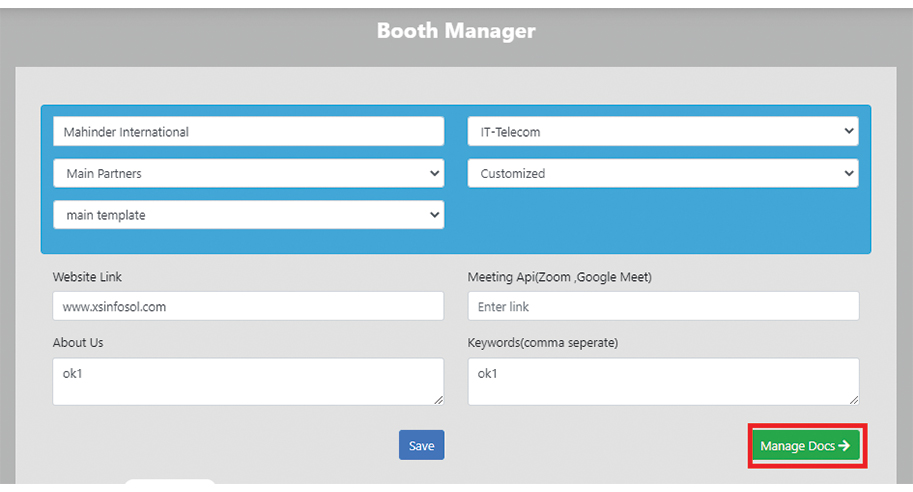Click the Booth Manager heading
This screenshot has width=913, height=492.
coord(456,31)
